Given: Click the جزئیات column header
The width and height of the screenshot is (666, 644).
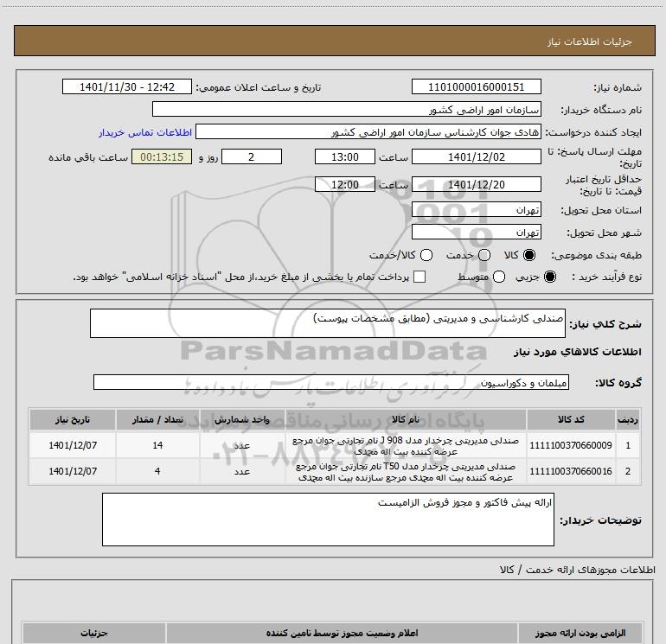Looking at the screenshot, I should pos(94,633).
